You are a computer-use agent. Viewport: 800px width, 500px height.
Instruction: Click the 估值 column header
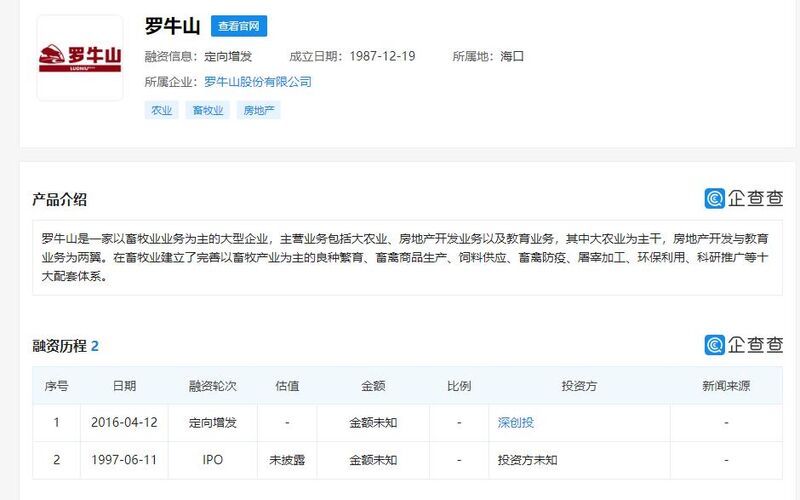pyautogui.click(x=287, y=386)
